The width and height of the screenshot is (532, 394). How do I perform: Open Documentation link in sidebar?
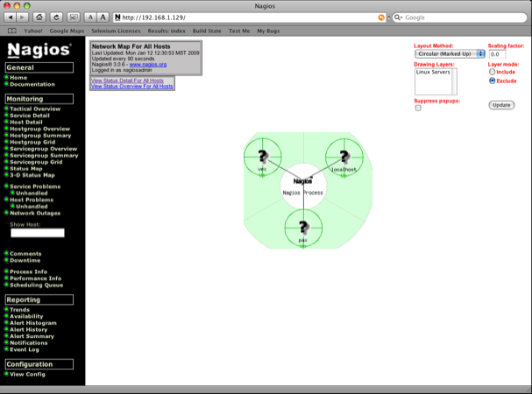click(32, 84)
